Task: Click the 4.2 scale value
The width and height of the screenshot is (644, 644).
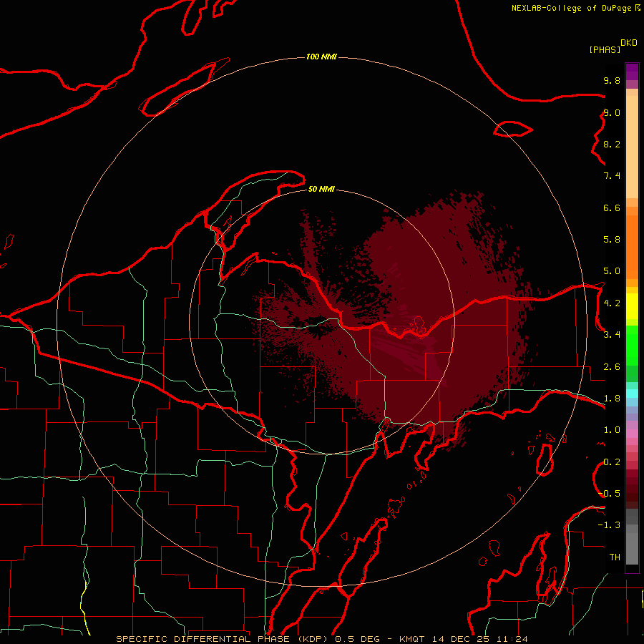Action: coord(612,303)
